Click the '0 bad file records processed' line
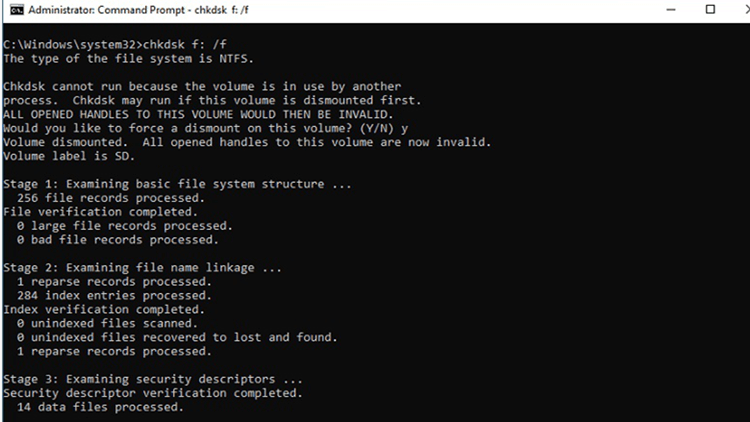Viewport: 750px width, 422px height. pyautogui.click(x=118, y=240)
